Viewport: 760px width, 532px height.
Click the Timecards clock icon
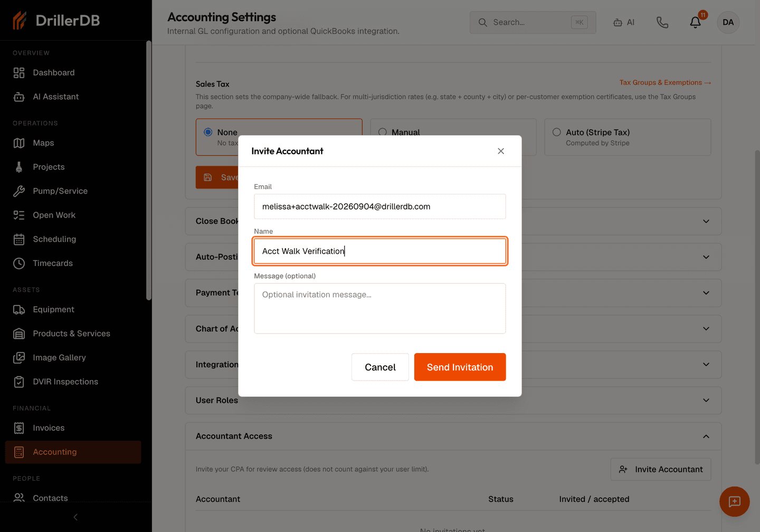click(19, 263)
